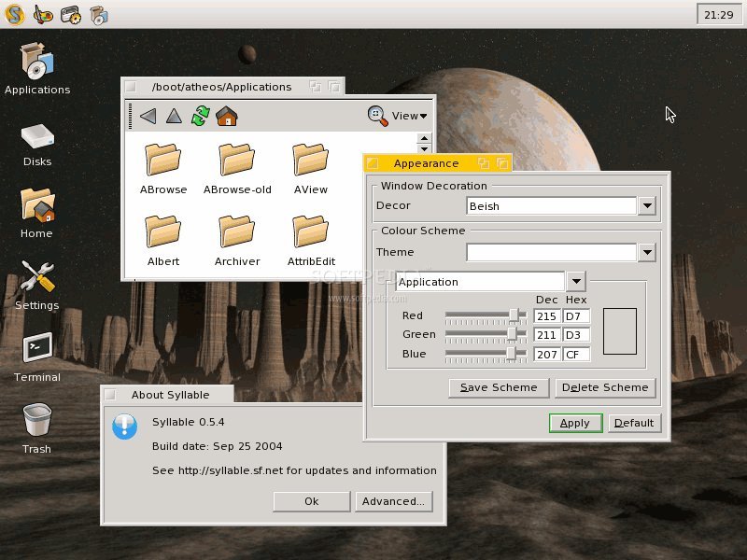Focus the Appearance window title bar
This screenshot has height=560, width=747.
pos(426,162)
